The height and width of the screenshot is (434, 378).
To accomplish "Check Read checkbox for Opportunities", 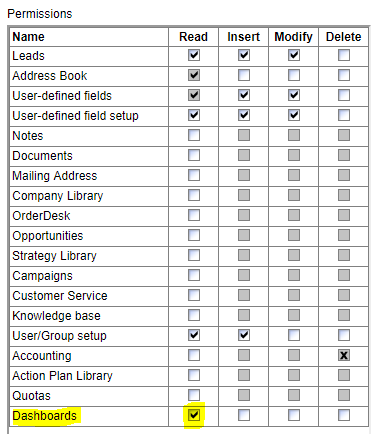I will pyautogui.click(x=194, y=235).
